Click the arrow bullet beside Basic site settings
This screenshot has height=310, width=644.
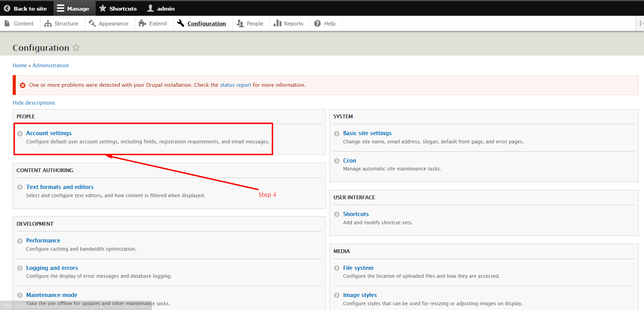tap(337, 134)
